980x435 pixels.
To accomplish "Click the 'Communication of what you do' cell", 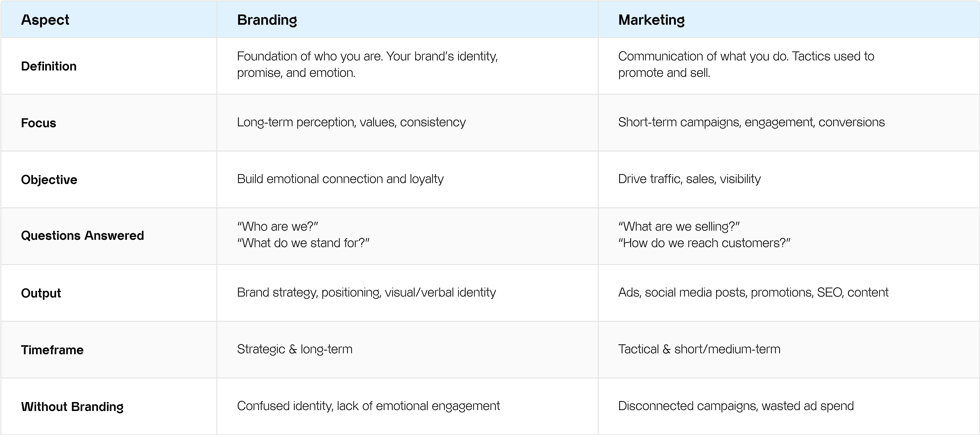I will click(789, 66).
